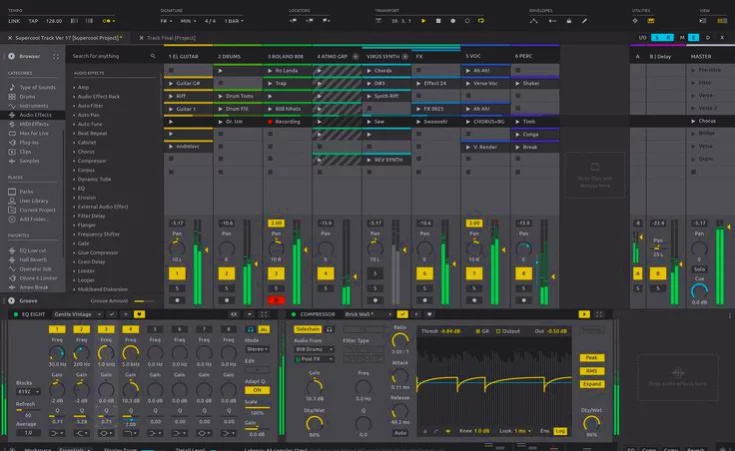Click the transport Stop button

(x=438, y=21)
